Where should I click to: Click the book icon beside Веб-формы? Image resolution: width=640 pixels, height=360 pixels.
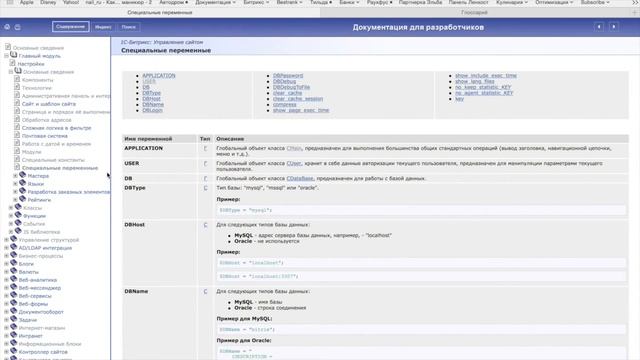(13, 303)
